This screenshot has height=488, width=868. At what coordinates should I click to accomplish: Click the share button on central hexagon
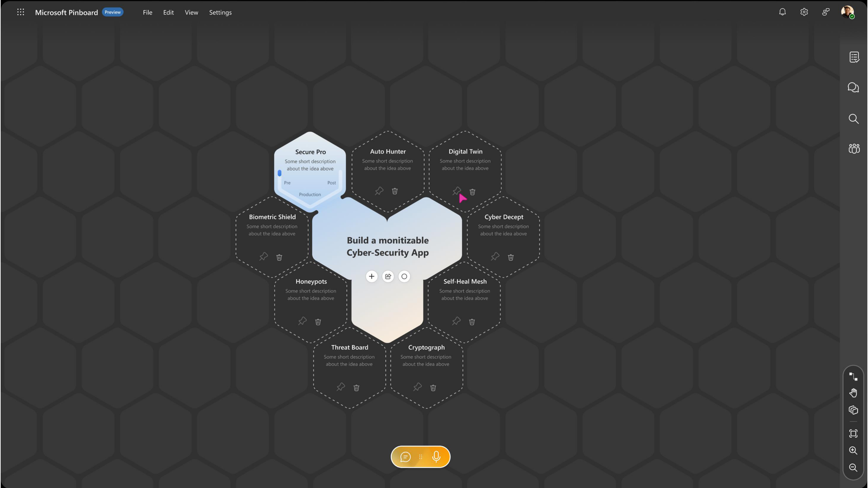tap(388, 277)
